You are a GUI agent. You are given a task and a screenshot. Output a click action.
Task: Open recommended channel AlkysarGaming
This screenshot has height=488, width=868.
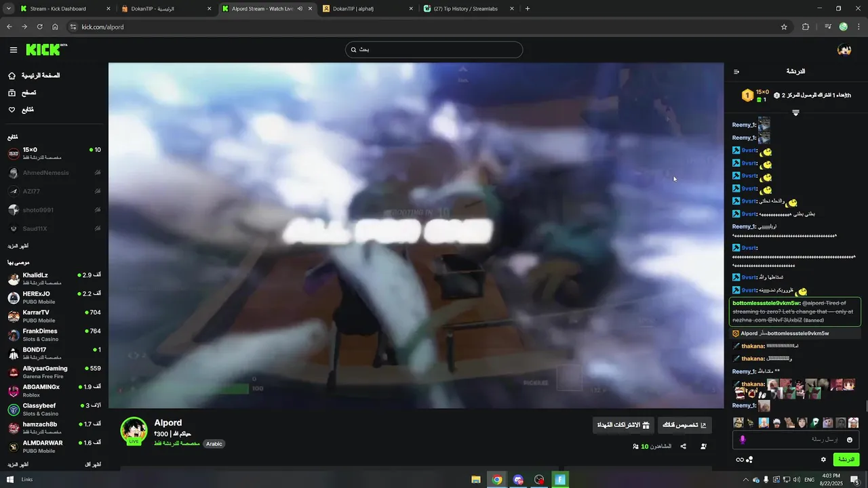pos(54,372)
